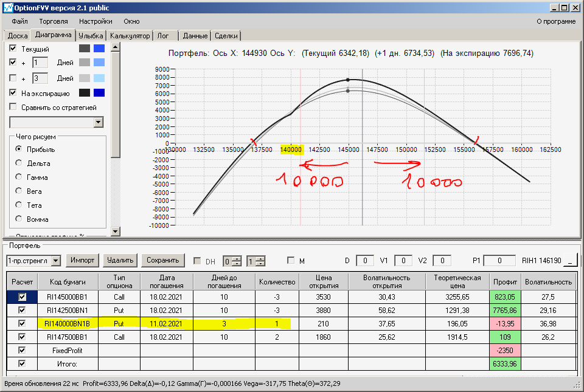Expand the strategy comparison dropdown
584x392 pixels.
(x=99, y=122)
